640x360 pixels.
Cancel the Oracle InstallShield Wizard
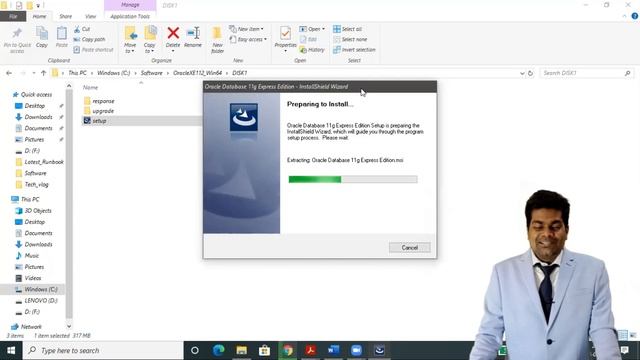409,247
